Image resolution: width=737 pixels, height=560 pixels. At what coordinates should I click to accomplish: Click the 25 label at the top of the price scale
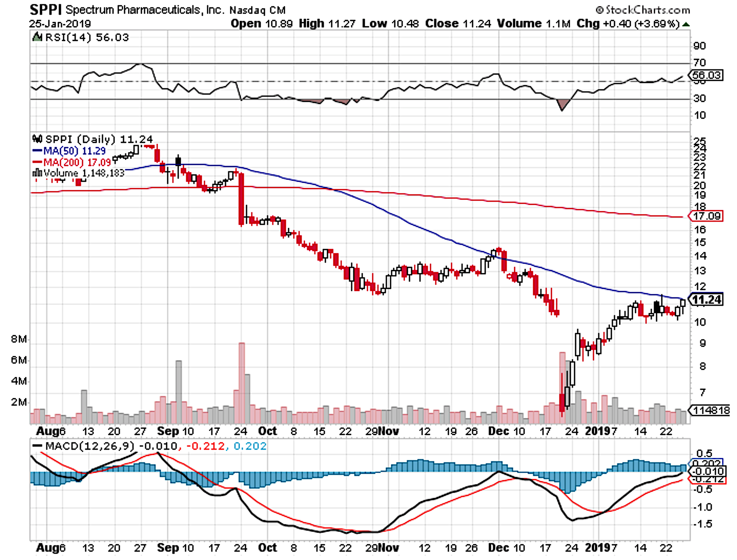click(x=700, y=141)
